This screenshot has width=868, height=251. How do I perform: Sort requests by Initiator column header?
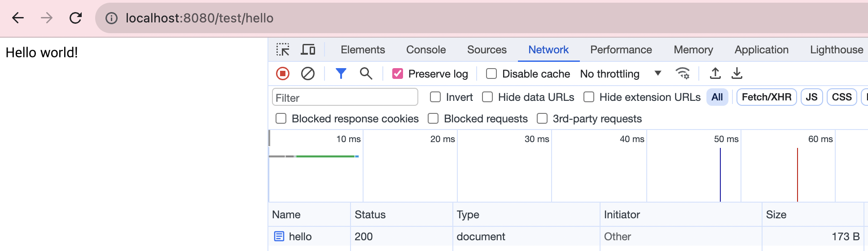681,214
